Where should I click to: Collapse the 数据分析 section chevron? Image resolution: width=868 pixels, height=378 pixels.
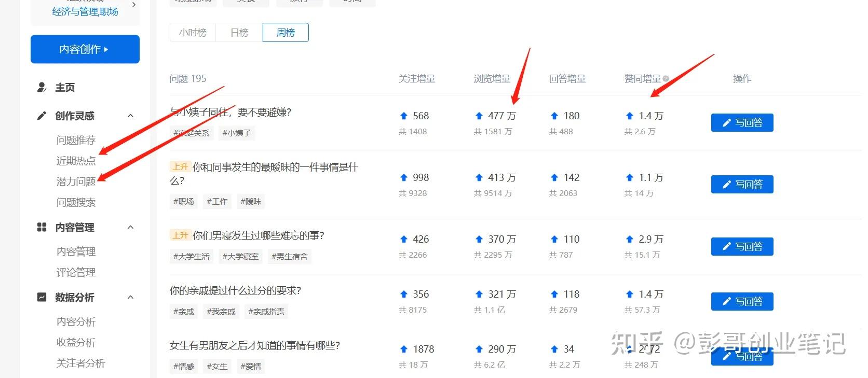pyautogui.click(x=131, y=297)
